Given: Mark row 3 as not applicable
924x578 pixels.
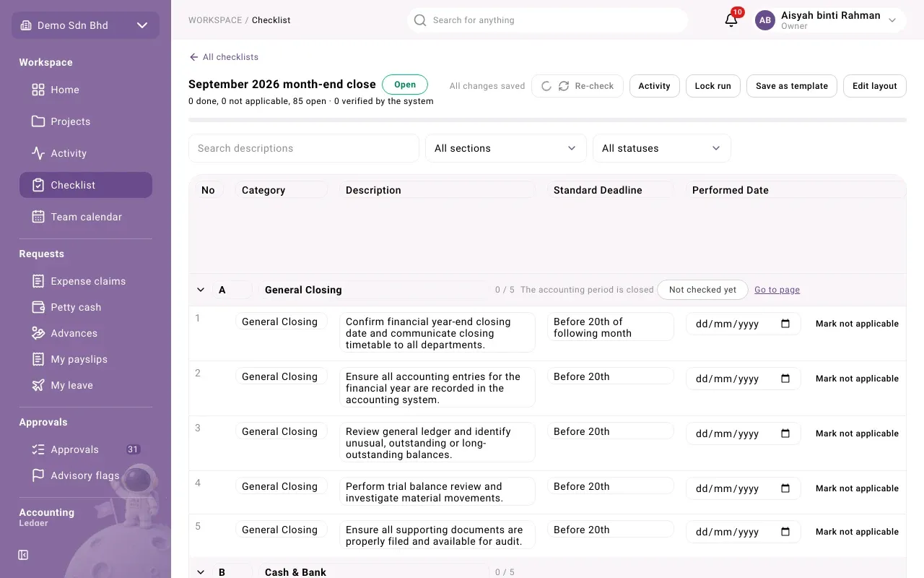Looking at the screenshot, I should (x=857, y=433).
